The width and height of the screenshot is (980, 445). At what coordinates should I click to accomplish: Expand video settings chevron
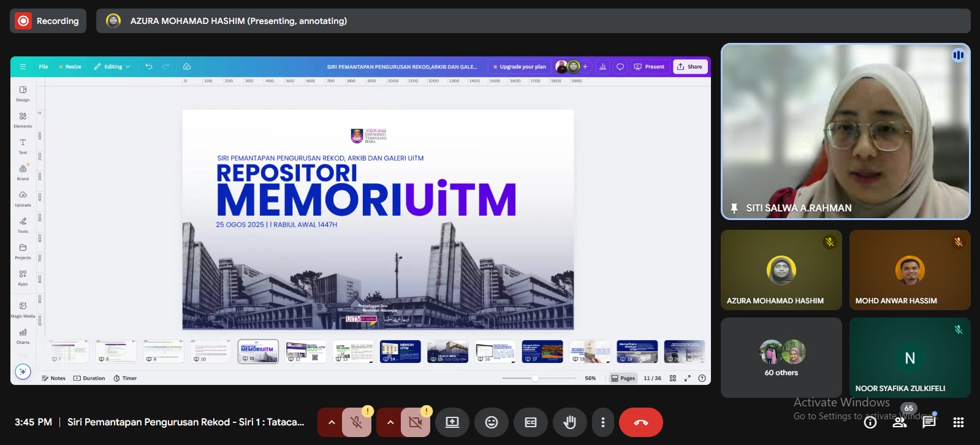tap(390, 422)
